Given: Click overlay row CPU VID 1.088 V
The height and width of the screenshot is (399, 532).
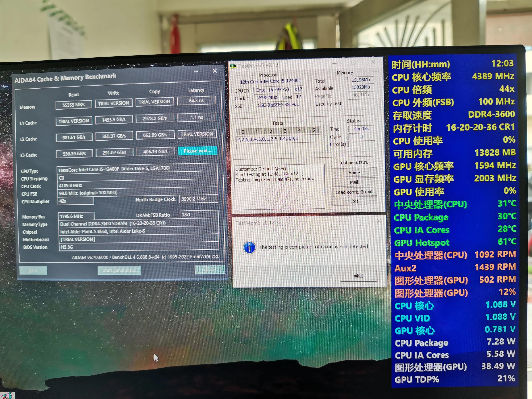Looking at the screenshot, I should (455, 318).
